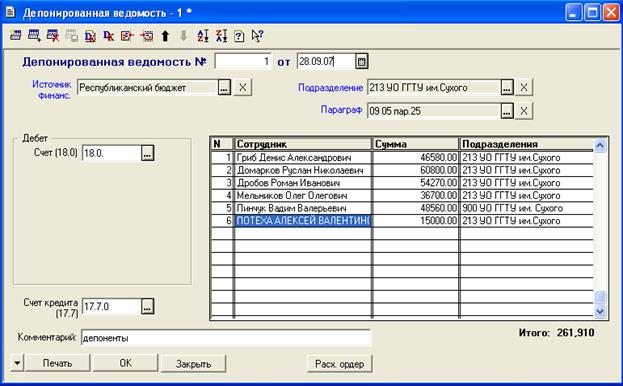Viewport: 623px width, 386px height.
Task: Open selection for Параграф field
Action: click(x=506, y=111)
